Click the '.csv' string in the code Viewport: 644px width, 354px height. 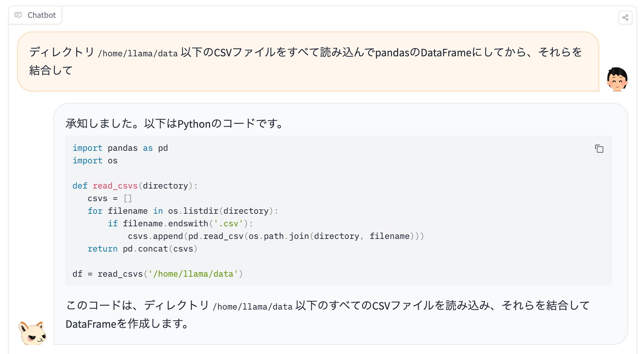coord(229,224)
